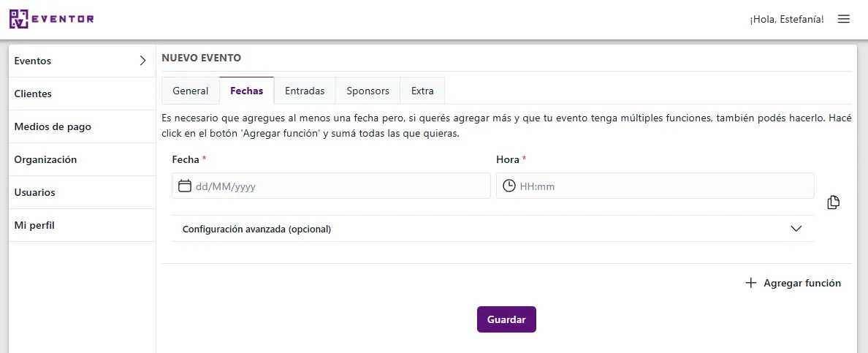Click the clock icon in Hora field
The width and height of the screenshot is (868, 353).
tap(509, 186)
